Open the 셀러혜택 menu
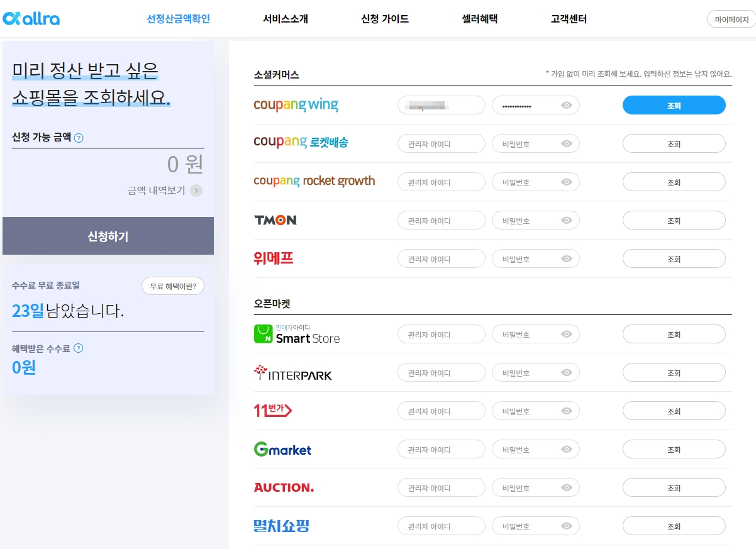 click(479, 19)
